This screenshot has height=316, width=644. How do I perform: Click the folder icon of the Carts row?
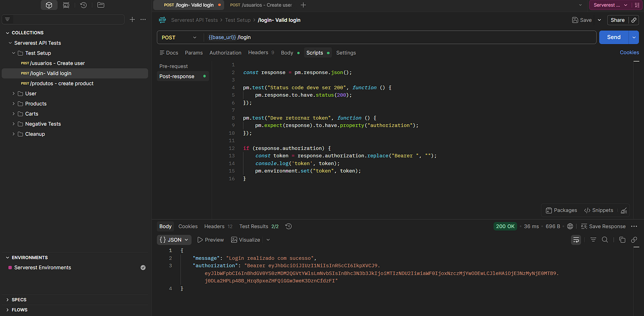point(20,114)
